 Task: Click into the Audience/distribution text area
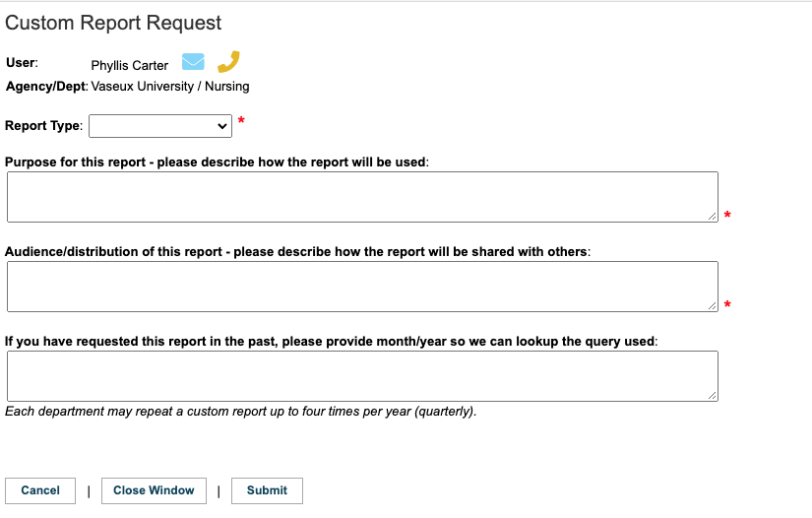[x=362, y=287]
